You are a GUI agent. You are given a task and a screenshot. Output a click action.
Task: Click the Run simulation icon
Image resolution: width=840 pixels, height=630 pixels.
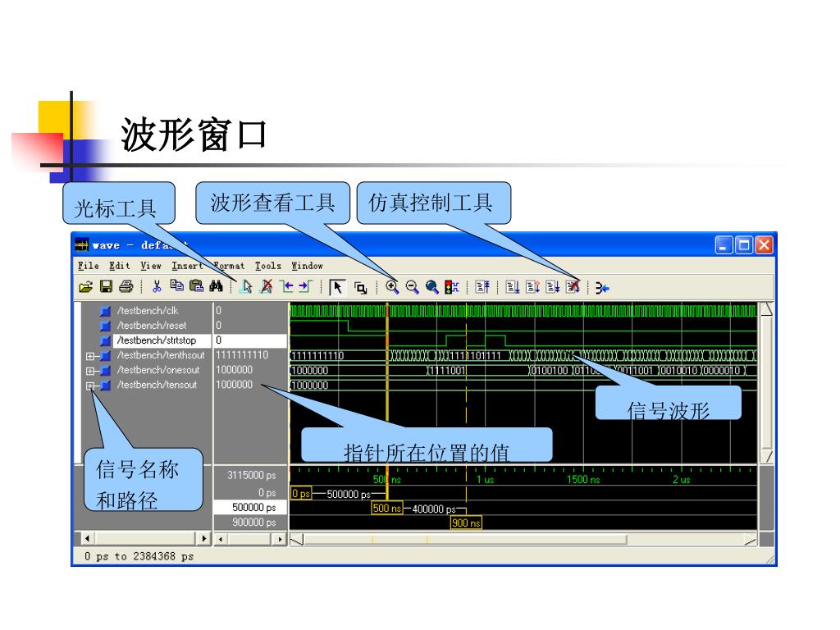(x=513, y=288)
